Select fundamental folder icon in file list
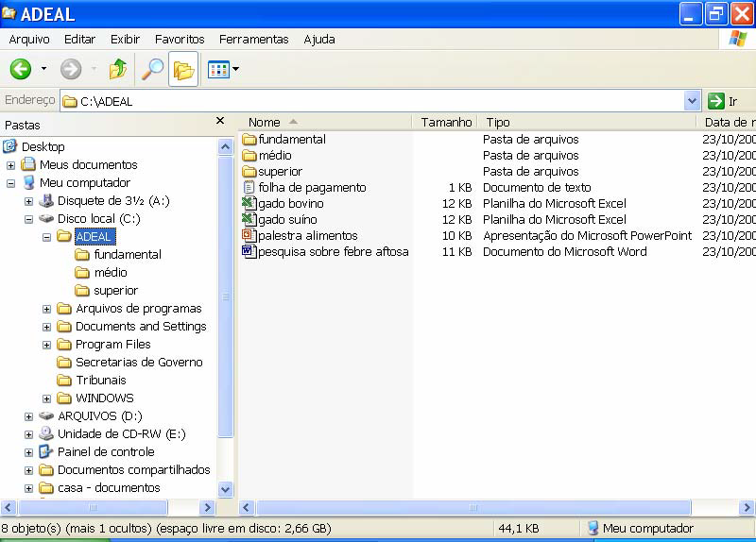 click(249, 139)
